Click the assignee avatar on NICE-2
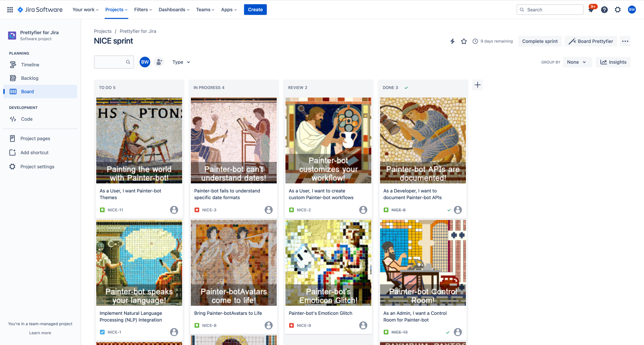The height and width of the screenshot is (345, 644). (363, 210)
